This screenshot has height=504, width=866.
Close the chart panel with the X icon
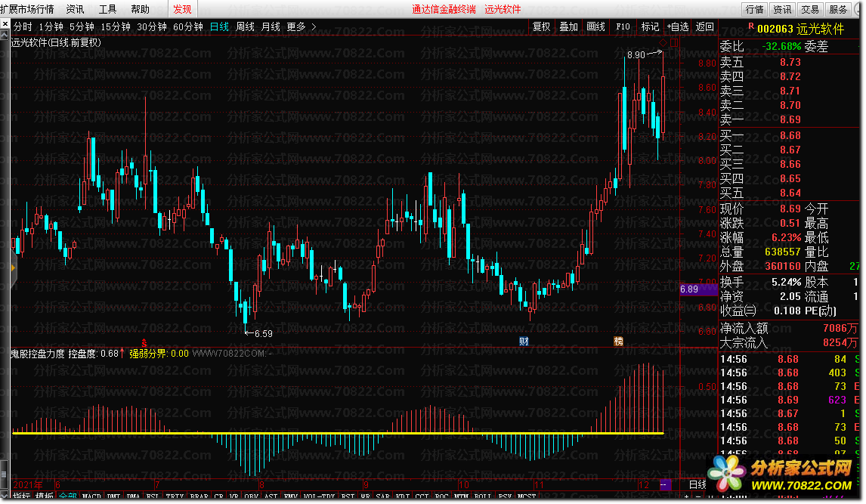[x=5, y=24]
